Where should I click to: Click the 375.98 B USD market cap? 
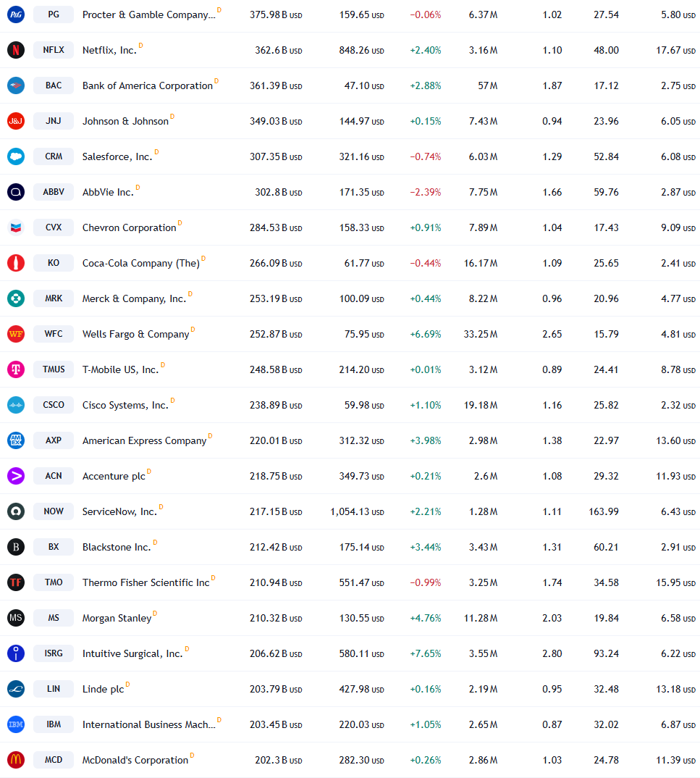(x=276, y=15)
